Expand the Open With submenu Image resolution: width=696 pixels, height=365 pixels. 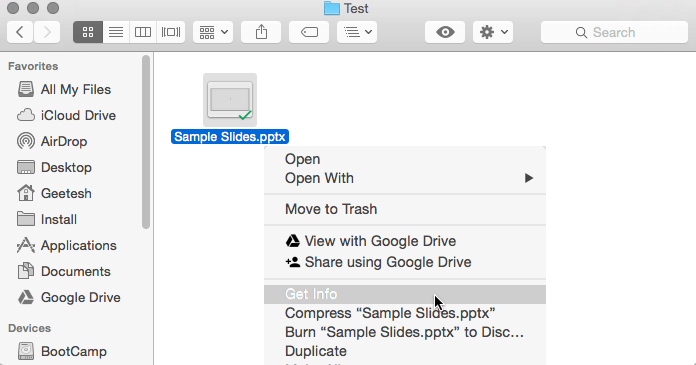405,178
